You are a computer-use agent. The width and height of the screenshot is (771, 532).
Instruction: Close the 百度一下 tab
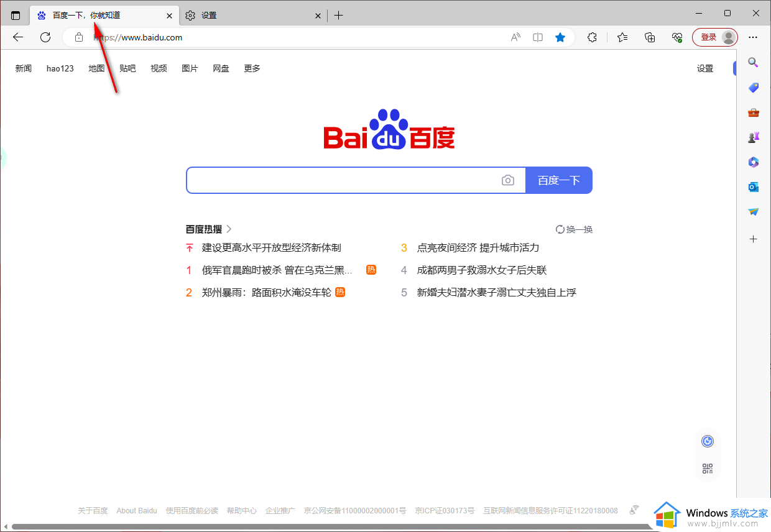coord(169,16)
